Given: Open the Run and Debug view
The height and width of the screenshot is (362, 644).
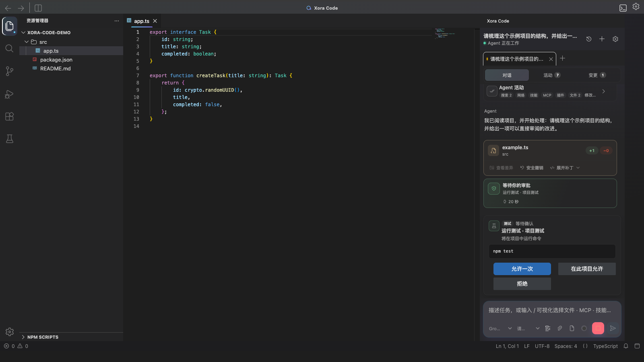Looking at the screenshot, I should coord(10,94).
